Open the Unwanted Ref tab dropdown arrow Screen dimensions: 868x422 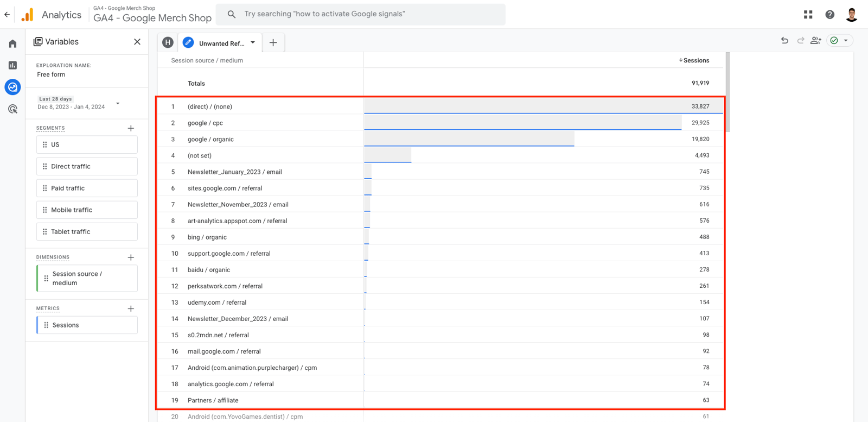tap(253, 42)
